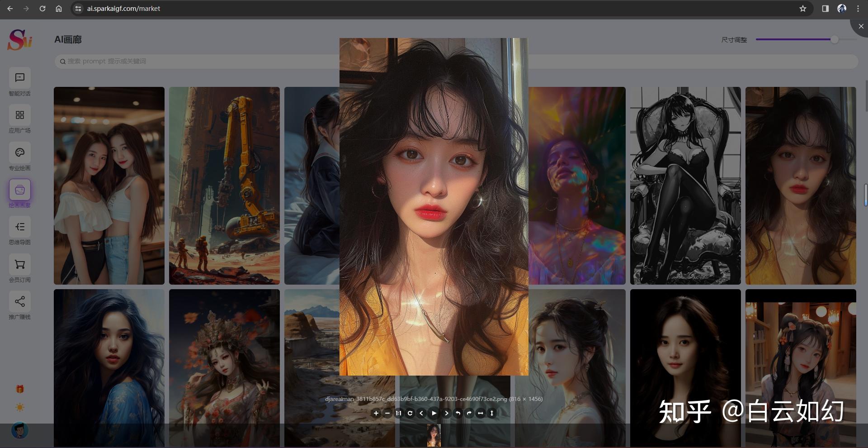Viewport: 868px width, 448px height.
Task: Zoom into the image with the plus icon
Action: 376,413
